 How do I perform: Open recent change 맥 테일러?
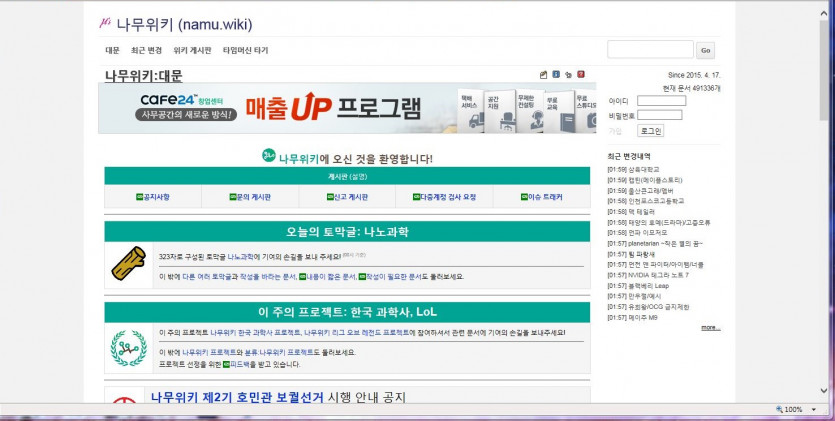pyautogui.click(x=642, y=212)
